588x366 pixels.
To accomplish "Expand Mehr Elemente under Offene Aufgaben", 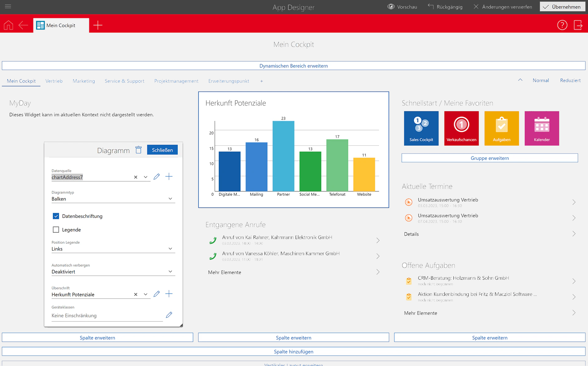I will [x=574, y=313].
